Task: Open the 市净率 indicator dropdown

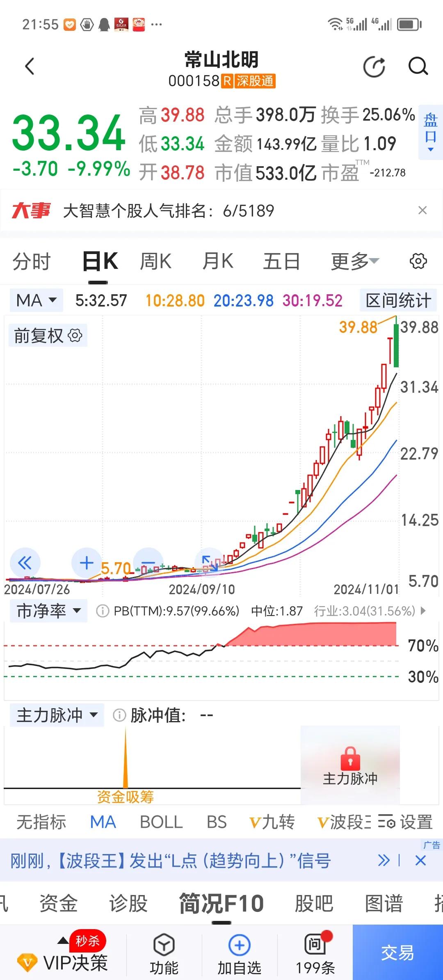Action: 48,611
